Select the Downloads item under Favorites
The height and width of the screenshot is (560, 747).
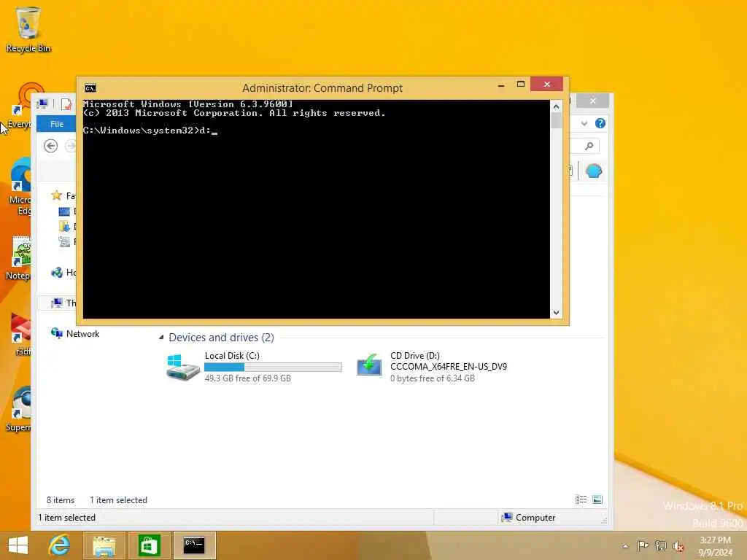[x=64, y=226]
